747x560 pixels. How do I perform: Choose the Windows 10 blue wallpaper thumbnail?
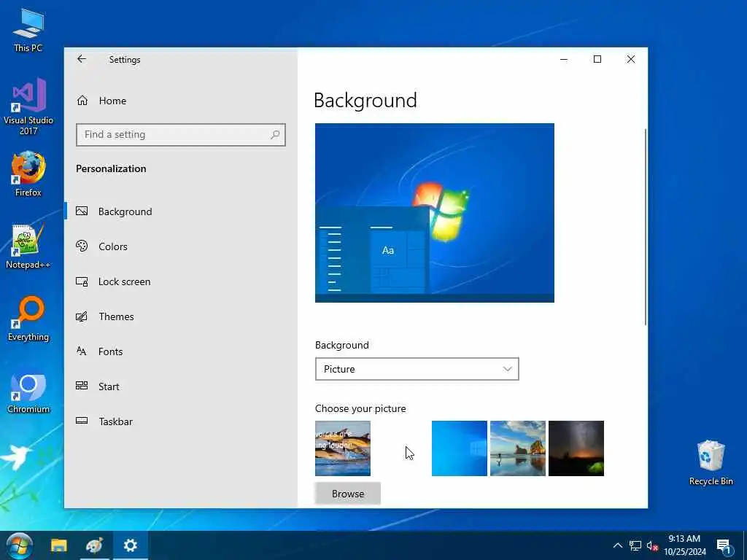click(460, 448)
